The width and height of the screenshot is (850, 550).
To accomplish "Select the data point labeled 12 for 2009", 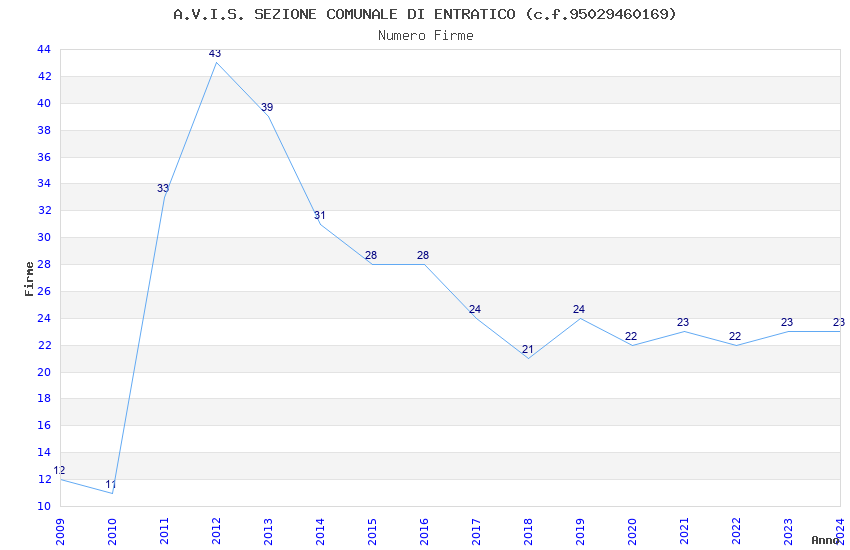I will pos(59,470).
